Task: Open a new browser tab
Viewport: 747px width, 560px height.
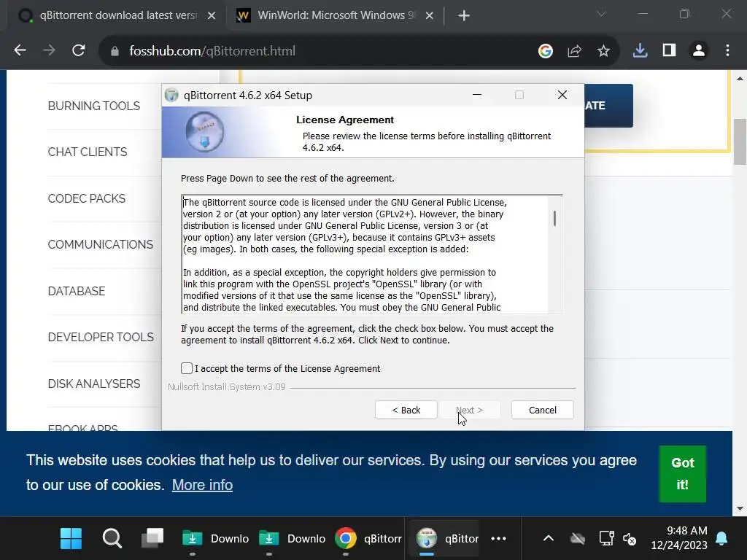Action: pos(463,16)
